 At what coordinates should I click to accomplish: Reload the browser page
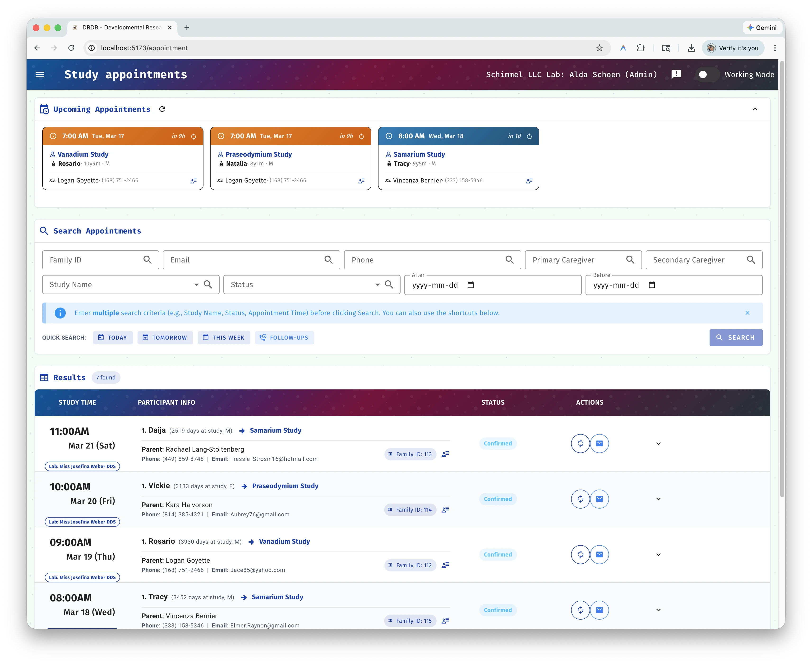click(71, 48)
